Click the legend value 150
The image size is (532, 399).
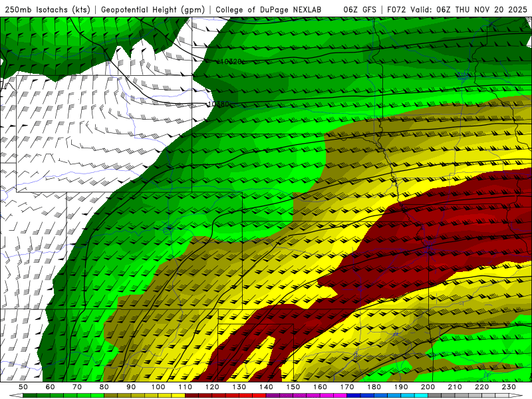pyautogui.click(x=293, y=387)
